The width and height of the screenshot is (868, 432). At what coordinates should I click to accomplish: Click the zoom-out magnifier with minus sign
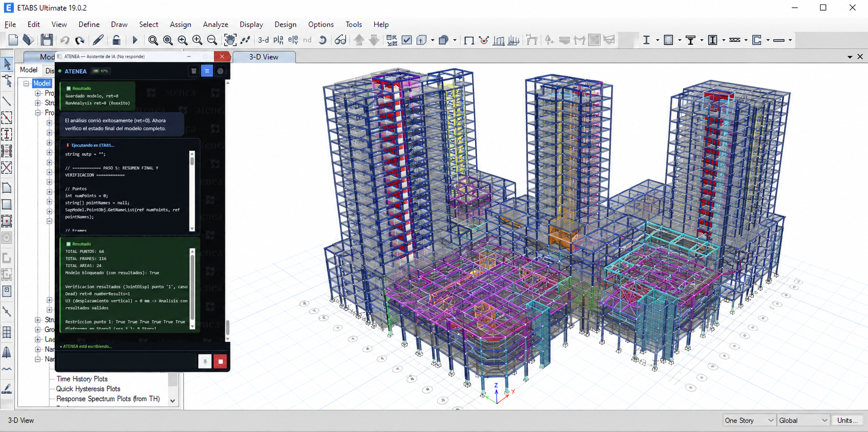[212, 40]
